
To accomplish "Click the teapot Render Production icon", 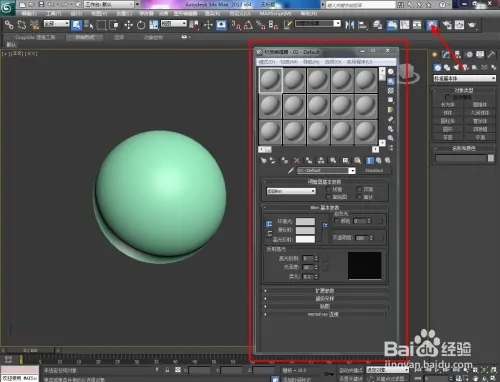I will point(472,25).
